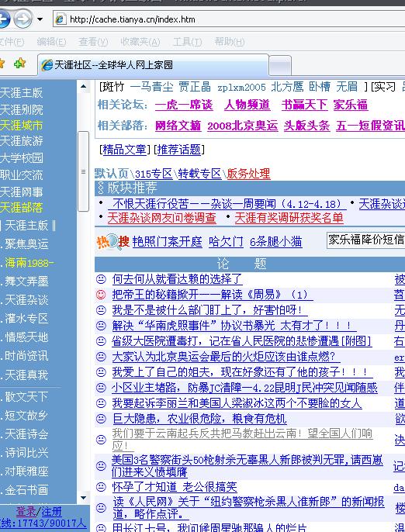
Task: Select 天涯诗会 board in sidebar
Action: click(26, 434)
